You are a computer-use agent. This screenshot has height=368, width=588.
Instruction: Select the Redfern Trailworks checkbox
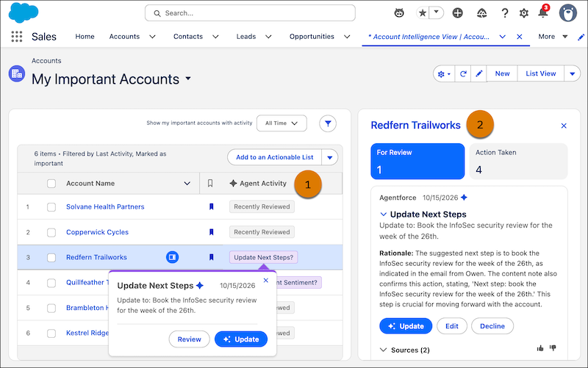coord(51,257)
